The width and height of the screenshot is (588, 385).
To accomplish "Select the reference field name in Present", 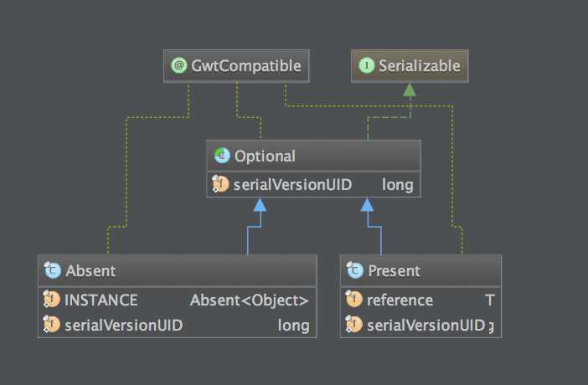I will click(400, 300).
